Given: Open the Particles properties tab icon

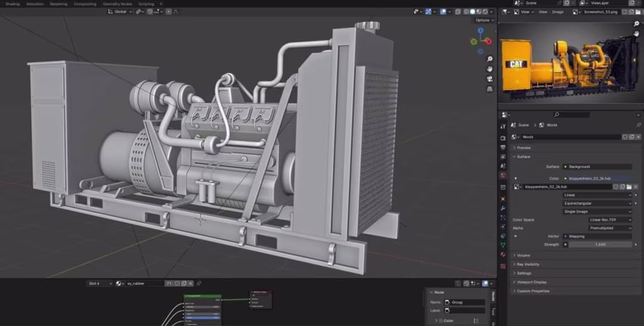Looking at the screenshot, I should (503, 218).
